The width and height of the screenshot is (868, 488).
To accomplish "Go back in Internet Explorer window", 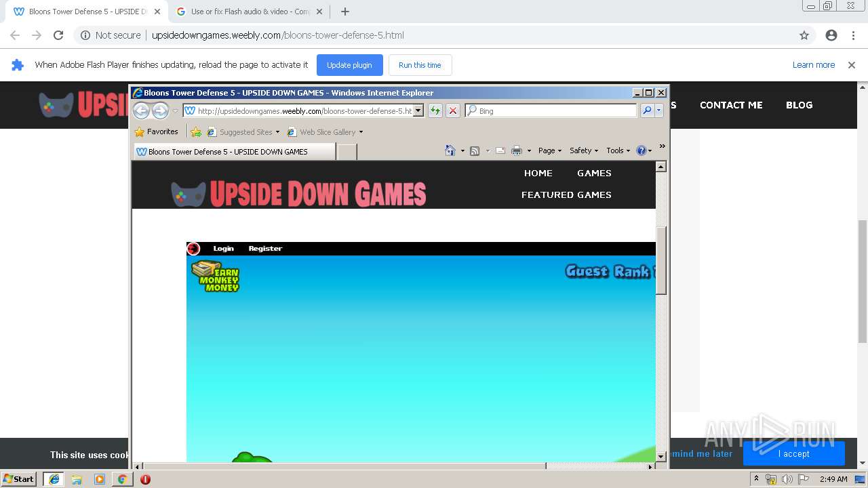I will pos(141,110).
